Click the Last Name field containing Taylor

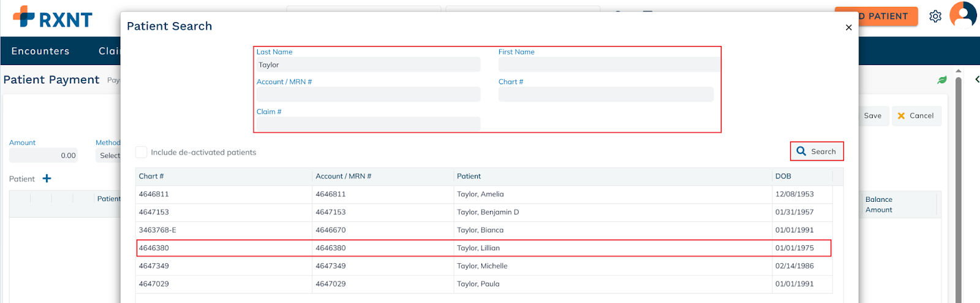[367, 65]
